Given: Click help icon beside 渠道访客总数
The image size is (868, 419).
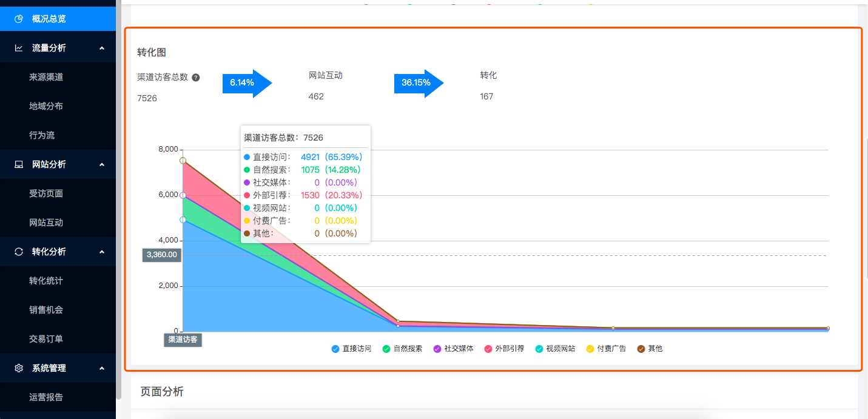Looking at the screenshot, I should point(196,78).
